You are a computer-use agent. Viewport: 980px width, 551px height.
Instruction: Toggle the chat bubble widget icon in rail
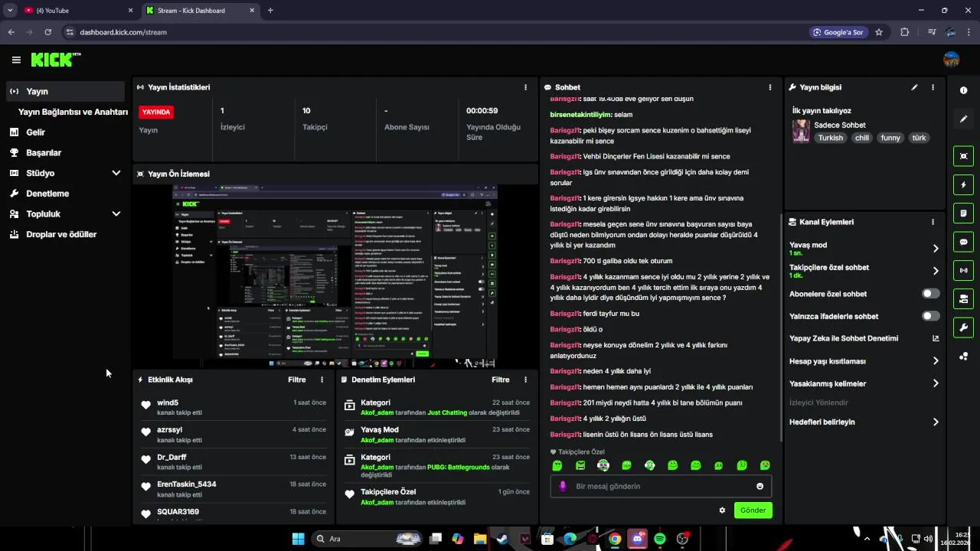963,242
